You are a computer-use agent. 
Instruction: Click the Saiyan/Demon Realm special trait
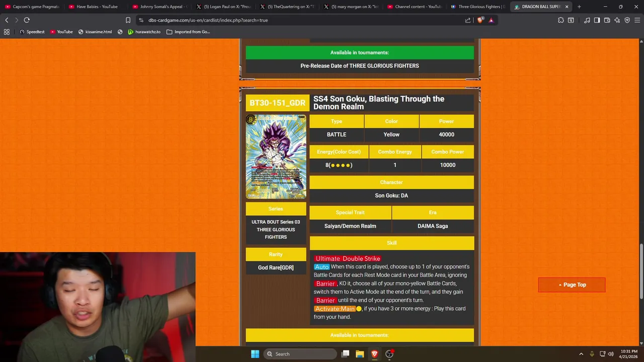[x=350, y=226]
